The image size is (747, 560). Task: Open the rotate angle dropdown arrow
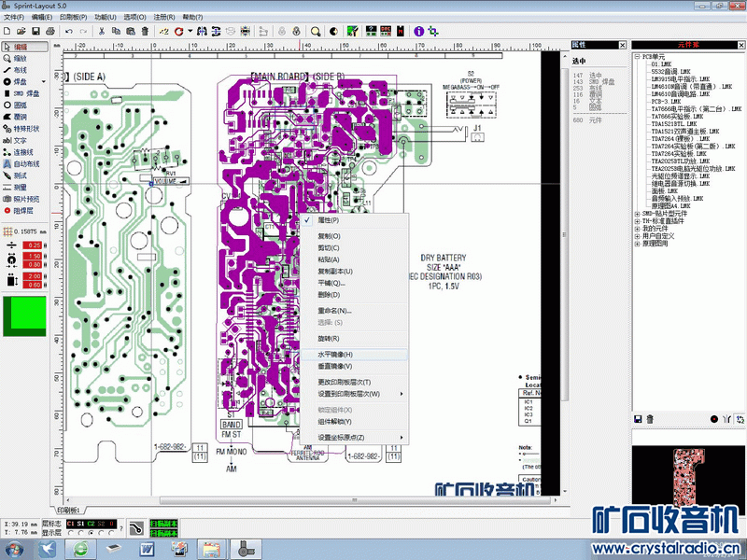coord(190,31)
